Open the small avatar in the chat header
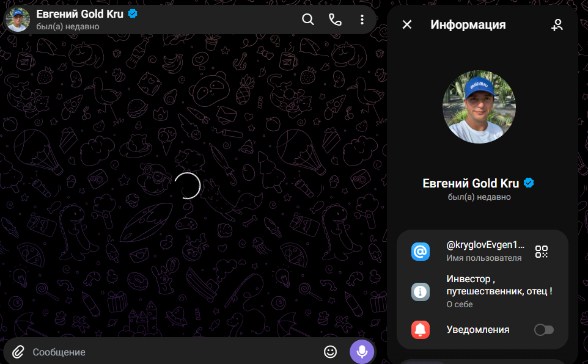 pos(18,19)
